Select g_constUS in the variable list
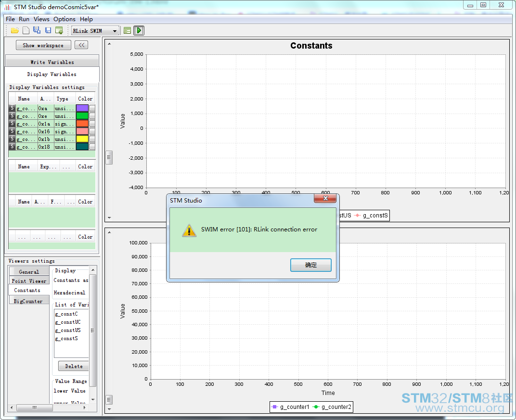This screenshot has height=420, width=516. 68,330
